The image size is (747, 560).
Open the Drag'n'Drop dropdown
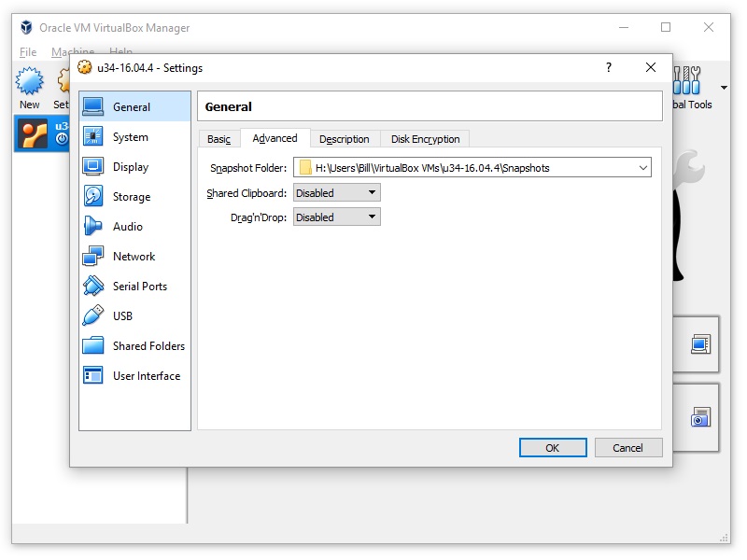(337, 217)
